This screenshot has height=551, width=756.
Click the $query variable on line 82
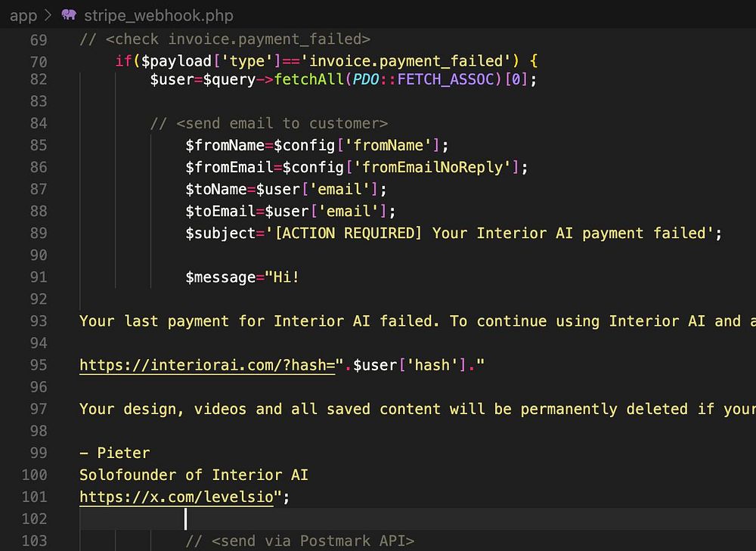[229, 79]
